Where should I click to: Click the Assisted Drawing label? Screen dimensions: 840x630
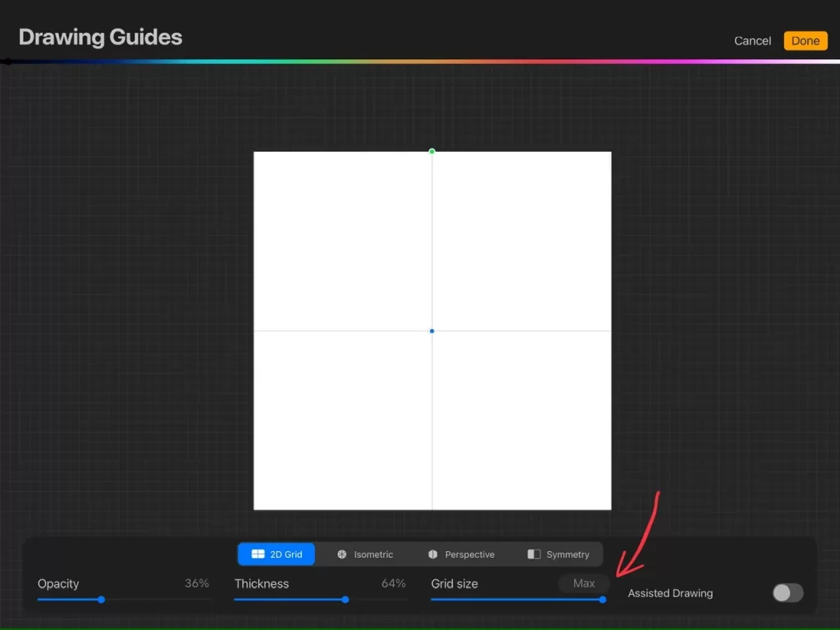point(670,593)
